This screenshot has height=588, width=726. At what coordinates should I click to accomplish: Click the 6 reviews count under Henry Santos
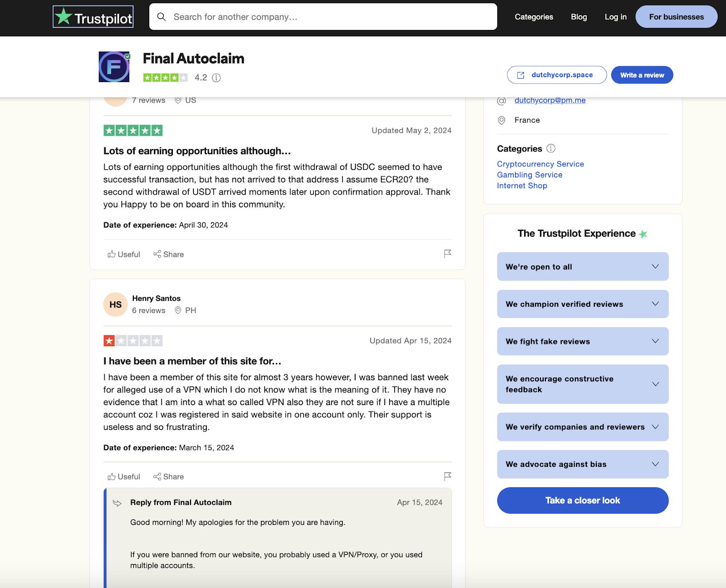[x=149, y=310]
